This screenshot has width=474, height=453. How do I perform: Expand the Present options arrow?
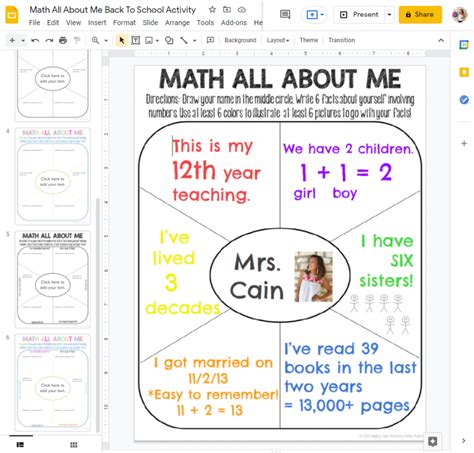(x=389, y=15)
